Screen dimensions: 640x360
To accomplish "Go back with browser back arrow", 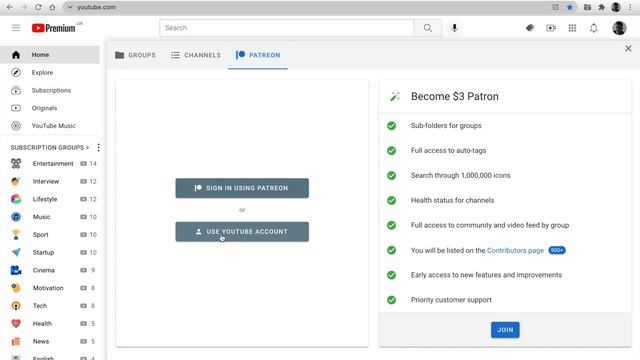I will pos(10,7).
